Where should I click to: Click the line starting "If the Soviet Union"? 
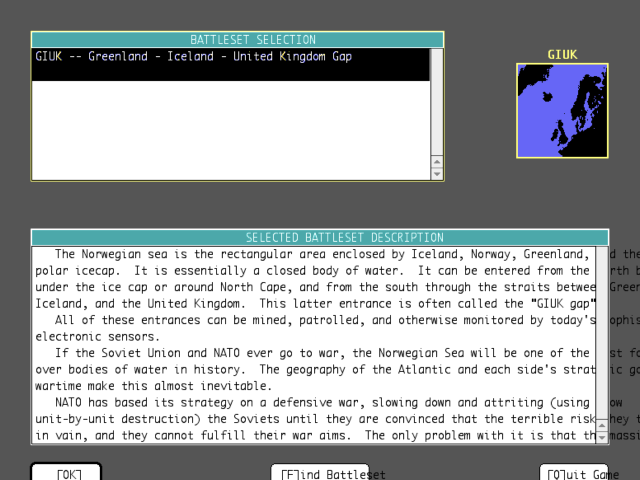tap(322, 353)
